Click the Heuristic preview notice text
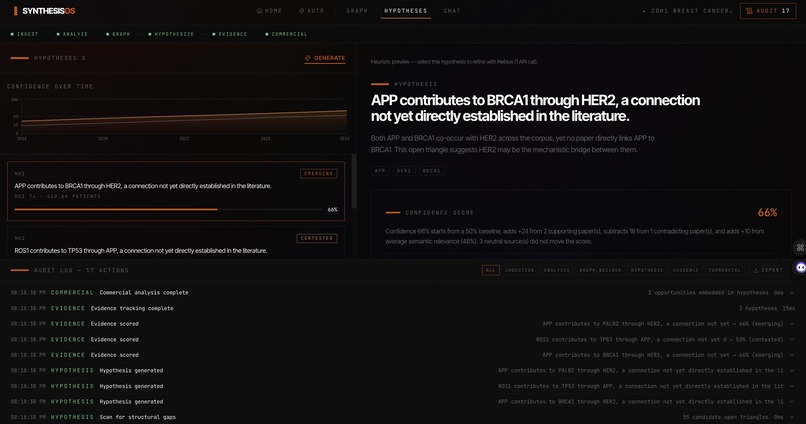 pos(454,62)
